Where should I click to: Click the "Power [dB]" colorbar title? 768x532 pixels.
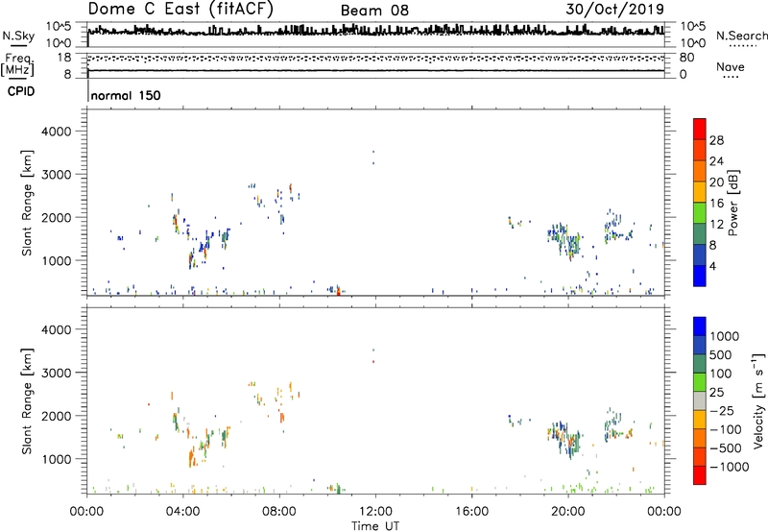click(x=732, y=203)
